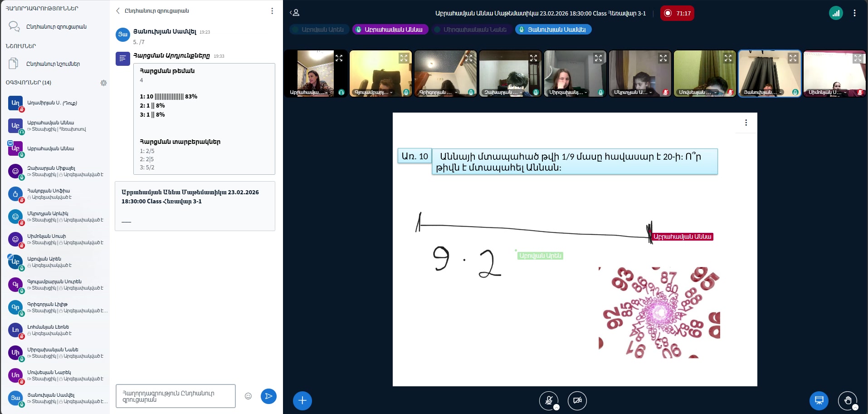Open the chat panel three-dot menu
The image size is (868, 414).
pyautogui.click(x=272, y=10)
